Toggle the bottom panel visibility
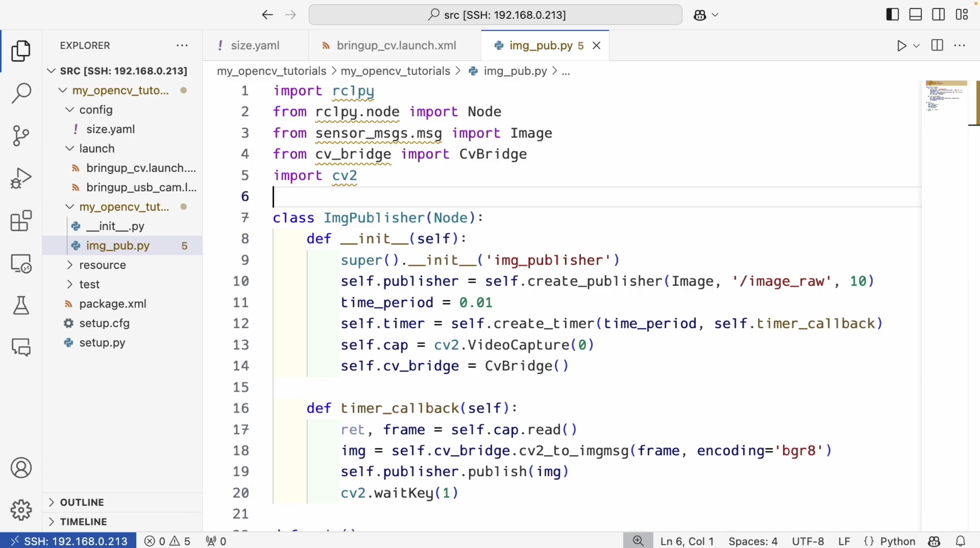This screenshot has width=980, height=548. [x=915, y=15]
